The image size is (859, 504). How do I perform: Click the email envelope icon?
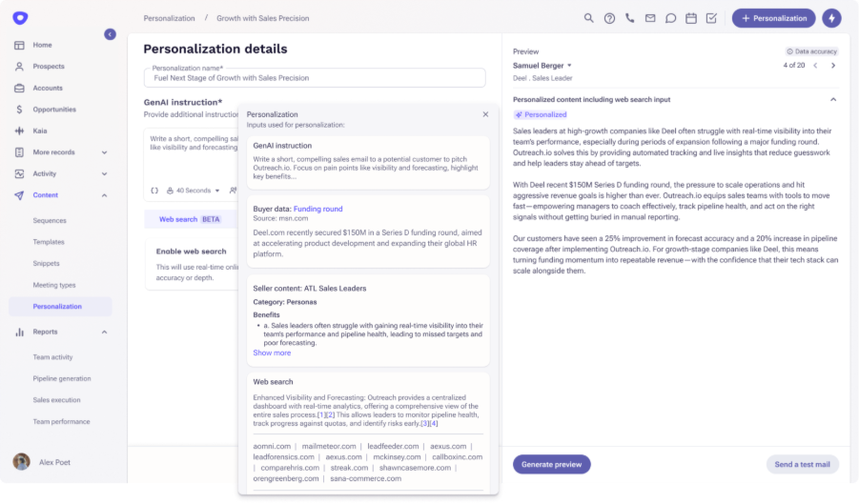pyautogui.click(x=650, y=18)
